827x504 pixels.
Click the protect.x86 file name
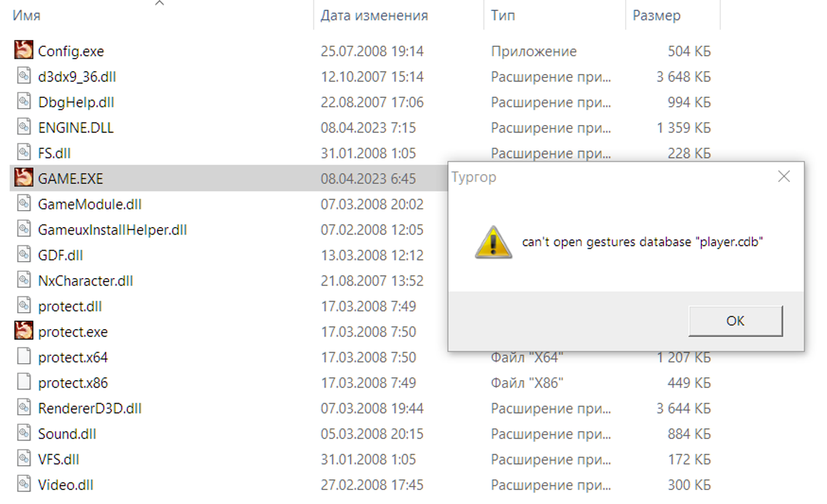coord(73,383)
